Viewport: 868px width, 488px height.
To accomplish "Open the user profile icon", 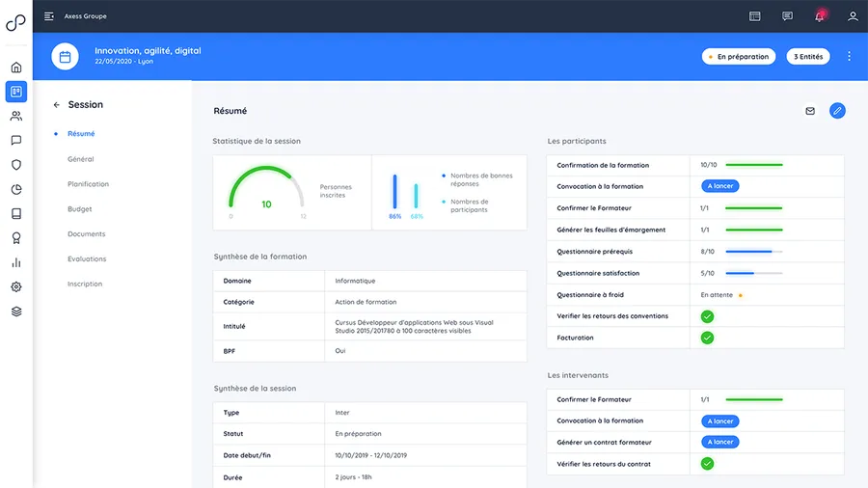I will pos(853,16).
